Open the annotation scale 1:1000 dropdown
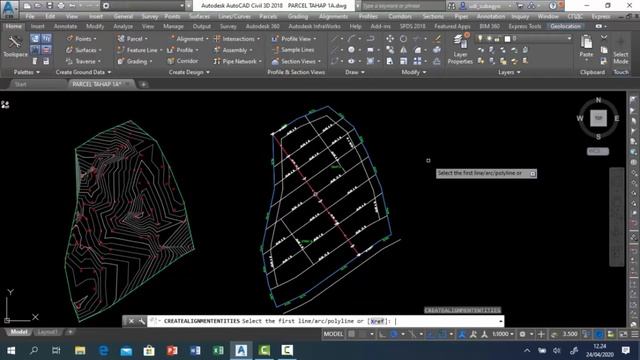 pyautogui.click(x=502, y=334)
